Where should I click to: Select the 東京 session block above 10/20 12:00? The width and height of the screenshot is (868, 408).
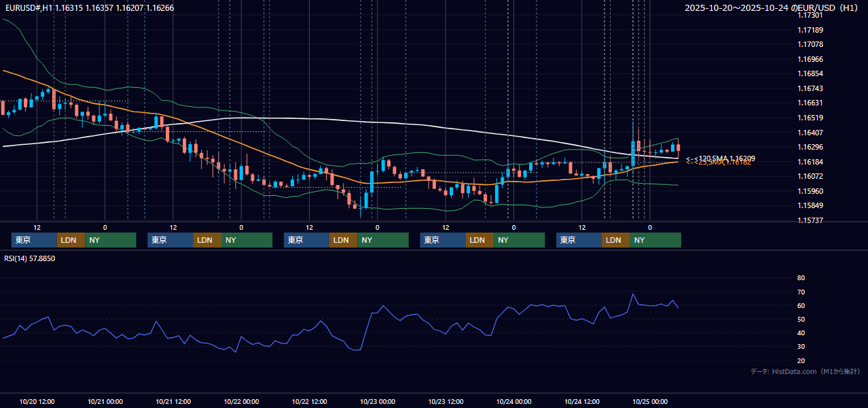pos(34,240)
